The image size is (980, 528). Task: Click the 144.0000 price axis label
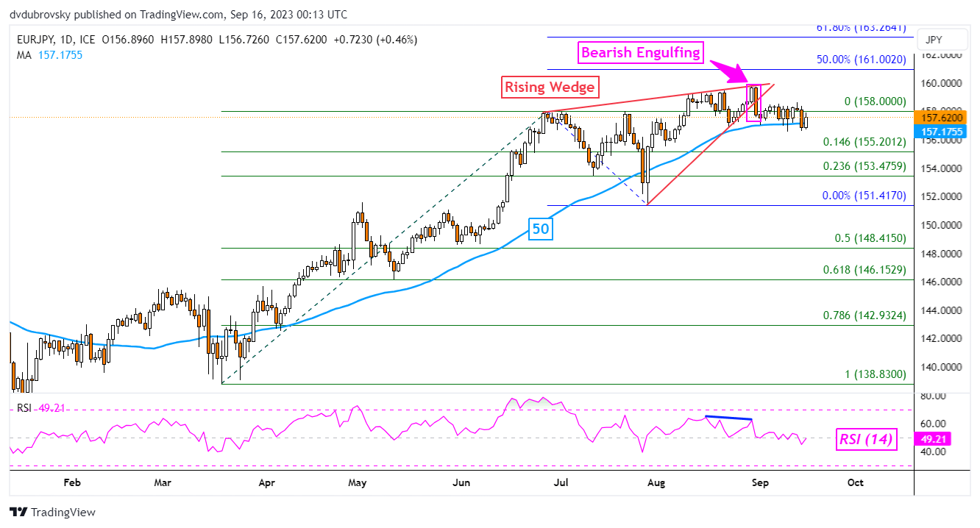pyautogui.click(x=942, y=310)
